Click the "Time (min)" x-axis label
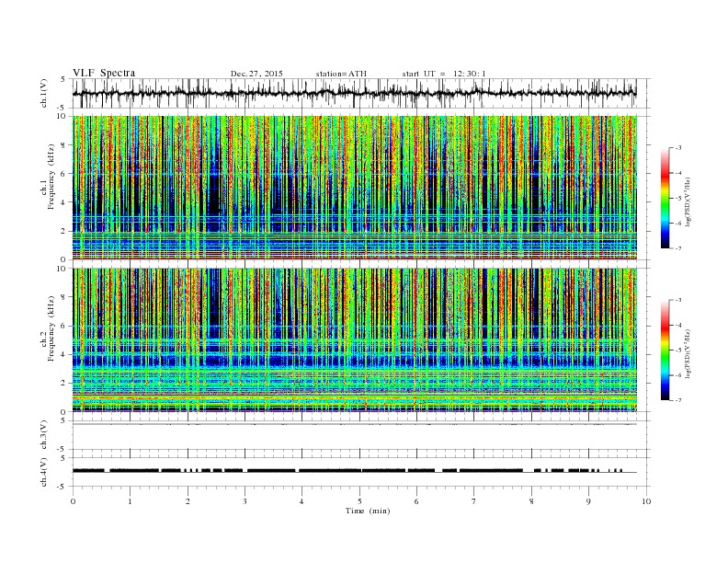The width and height of the screenshot is (728, 563). 368,511
